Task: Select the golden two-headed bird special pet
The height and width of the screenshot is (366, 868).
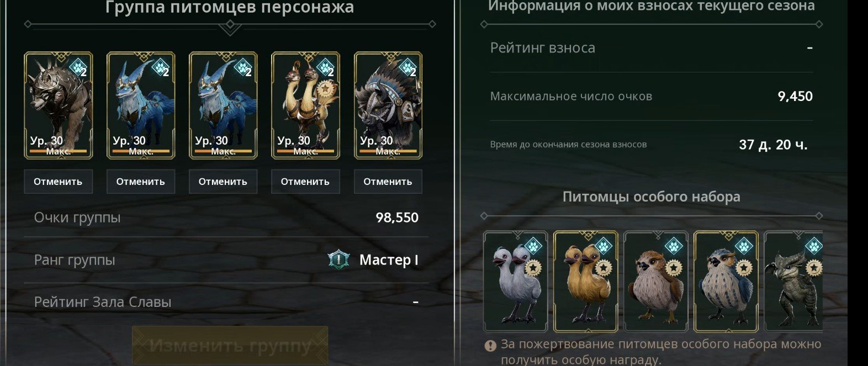Action: click(586, 281)
